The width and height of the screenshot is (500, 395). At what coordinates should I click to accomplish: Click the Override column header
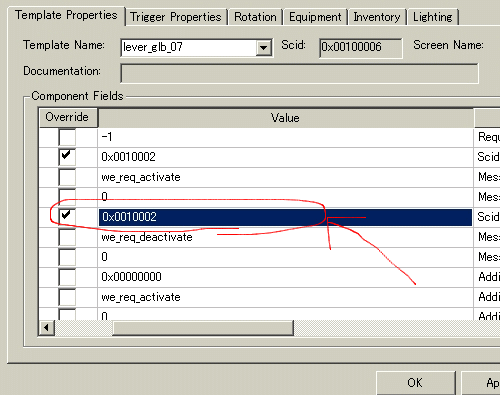tap(68, 117)
